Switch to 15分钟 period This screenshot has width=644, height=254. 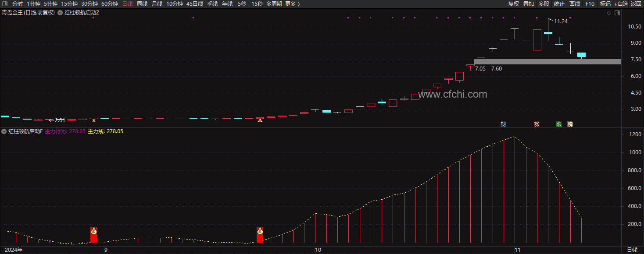69,4
